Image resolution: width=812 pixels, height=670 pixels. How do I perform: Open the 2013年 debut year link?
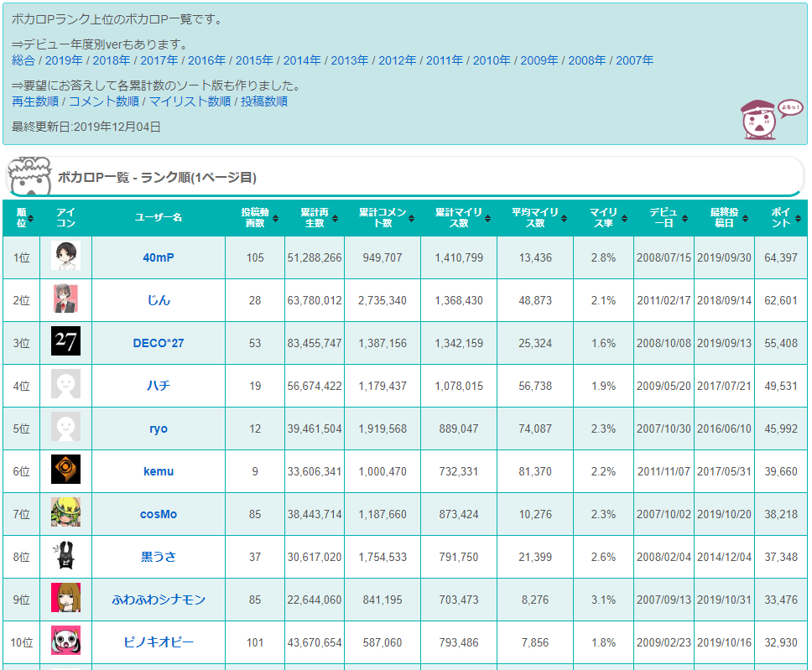coord(350,60)
